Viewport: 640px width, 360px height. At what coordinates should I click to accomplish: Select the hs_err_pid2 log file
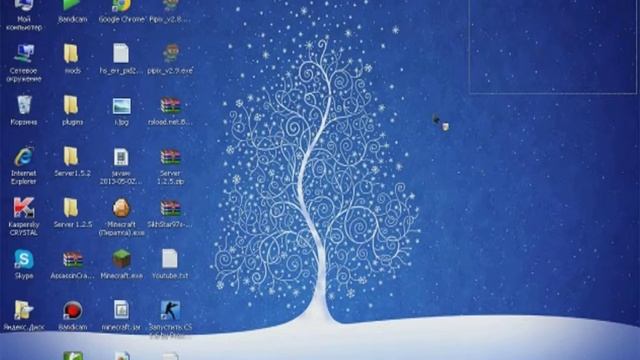tap(121, 59)
